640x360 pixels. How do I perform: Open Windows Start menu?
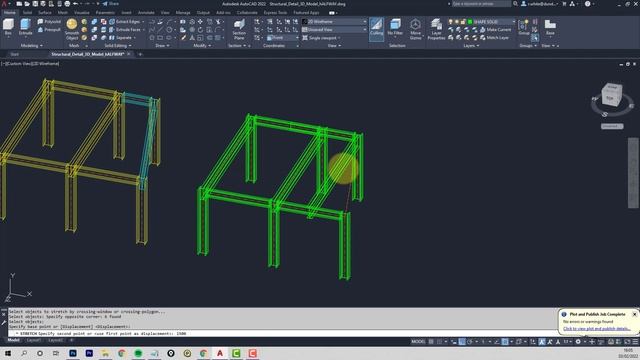point(8,353)
